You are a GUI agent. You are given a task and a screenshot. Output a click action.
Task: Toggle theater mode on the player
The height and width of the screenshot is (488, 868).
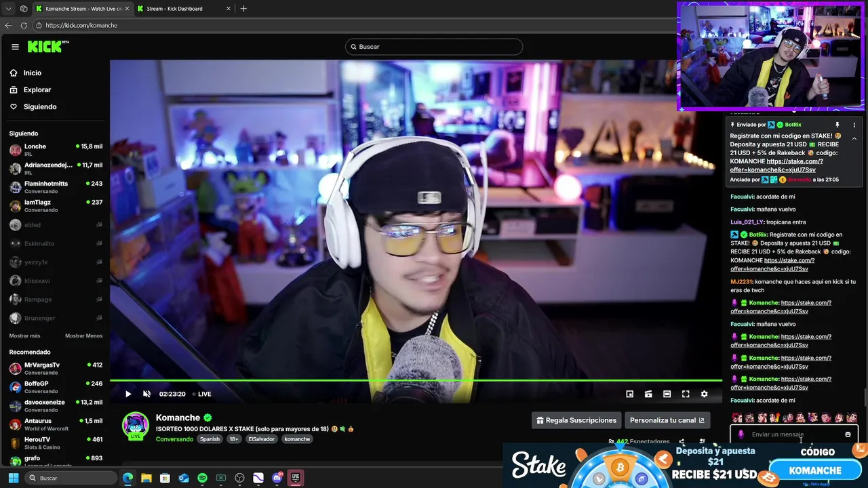tap(667, 394)
